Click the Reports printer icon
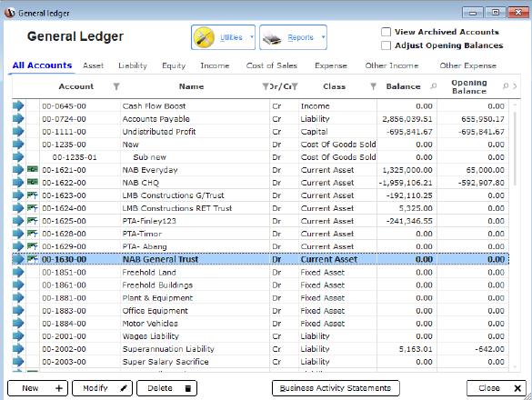Screen dimensions: 532x400 point(272,37)
